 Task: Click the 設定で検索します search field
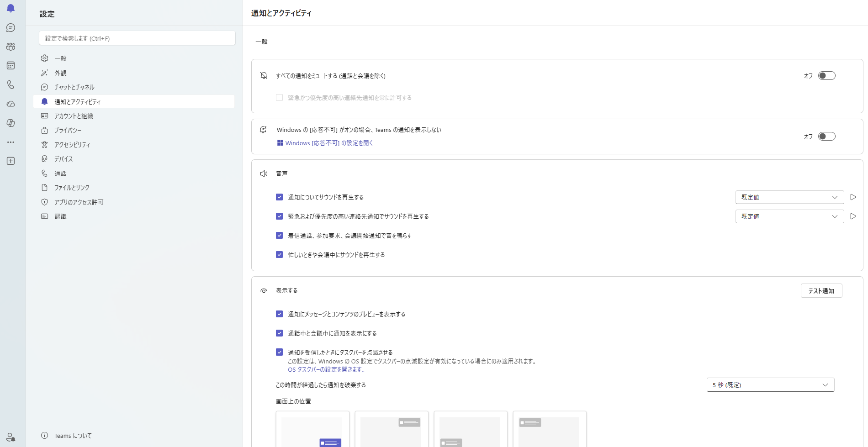(x=137, y=38)
